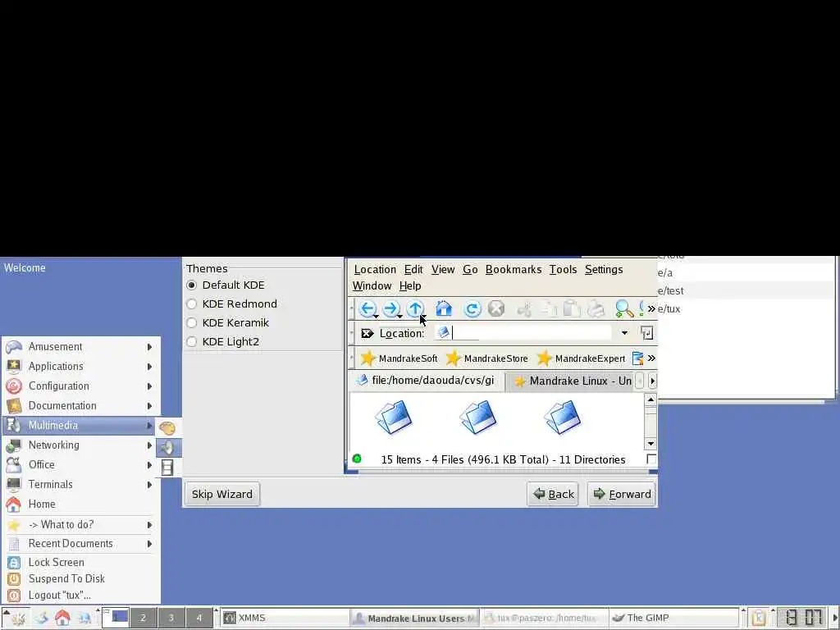The image size is (840, 630).
Task: Open the Edit menu
Action: (x=413, y=269)
